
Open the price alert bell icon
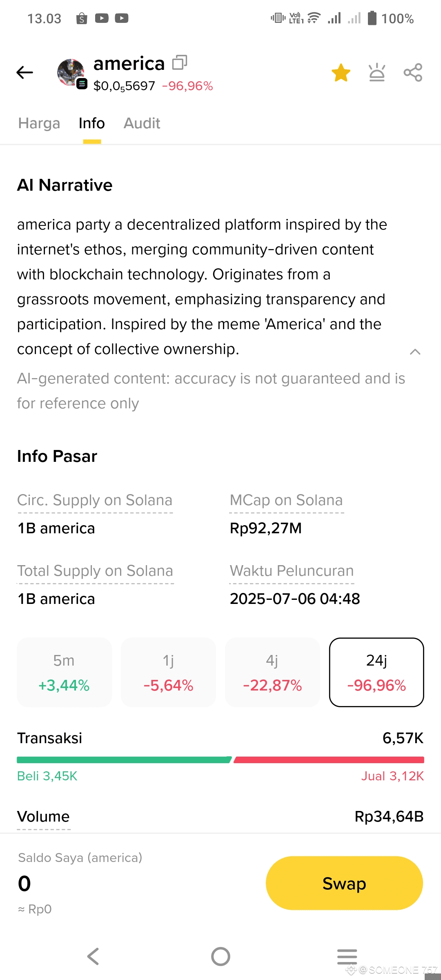pos(376,73)
